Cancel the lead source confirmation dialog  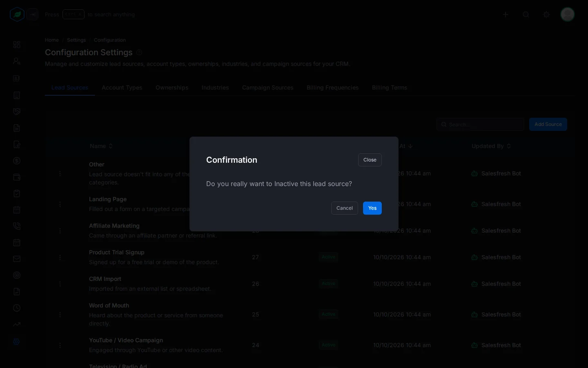[x=344, y=208]
